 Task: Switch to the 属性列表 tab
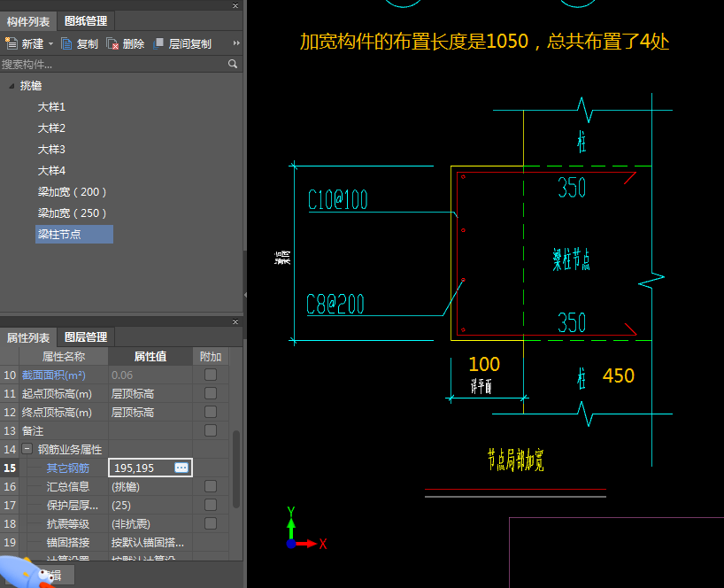click(28, 337)
